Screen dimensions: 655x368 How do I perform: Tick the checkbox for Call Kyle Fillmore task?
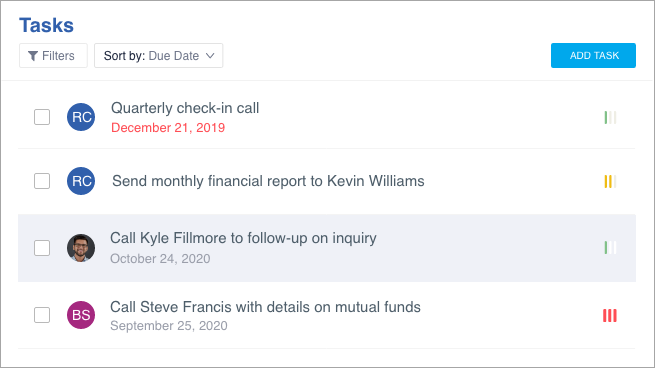click(42, 248)
